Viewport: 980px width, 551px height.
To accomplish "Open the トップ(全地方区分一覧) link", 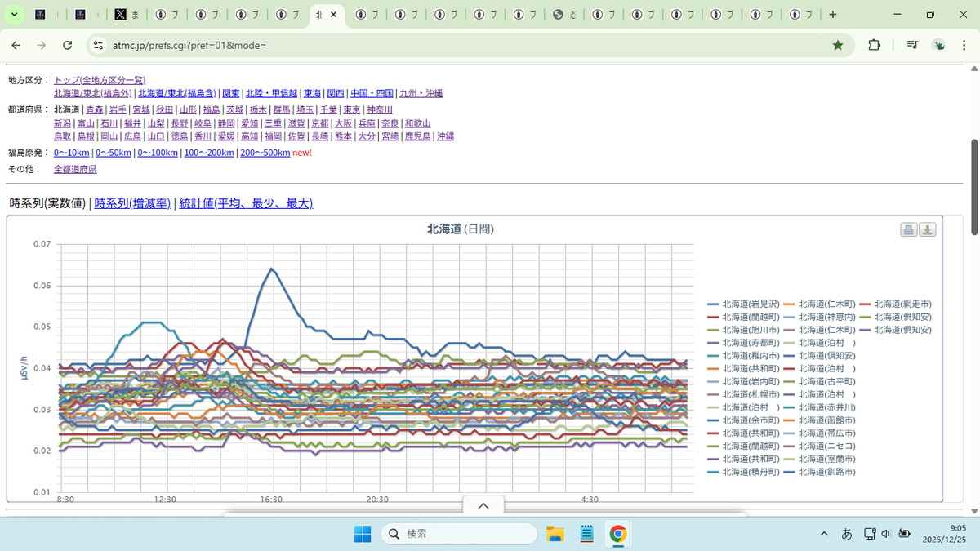I will (x=100, y=80).
